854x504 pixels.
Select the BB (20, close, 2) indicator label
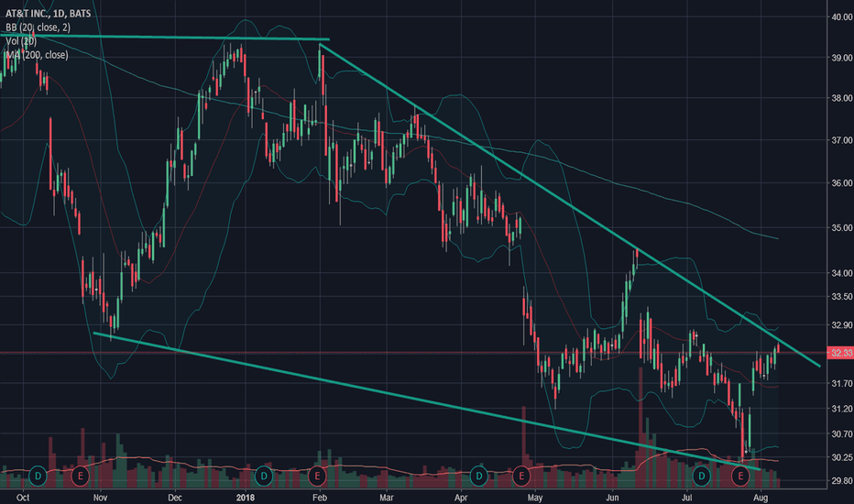[x=38, y=27]
